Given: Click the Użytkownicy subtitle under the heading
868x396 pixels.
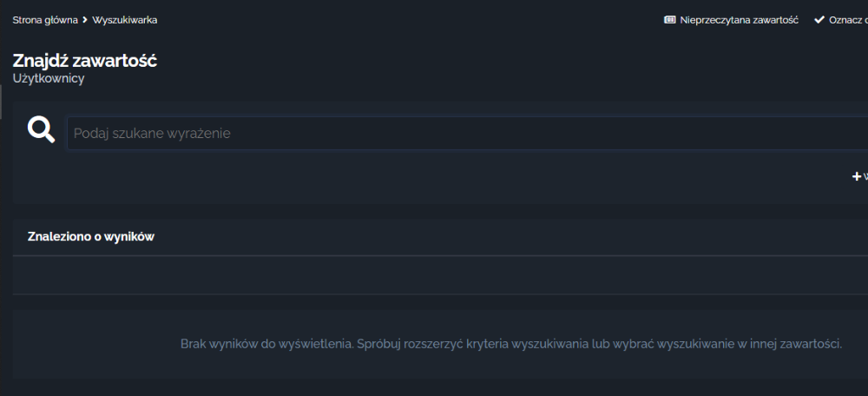Looking at the screenshot, I should pos(49,79).
